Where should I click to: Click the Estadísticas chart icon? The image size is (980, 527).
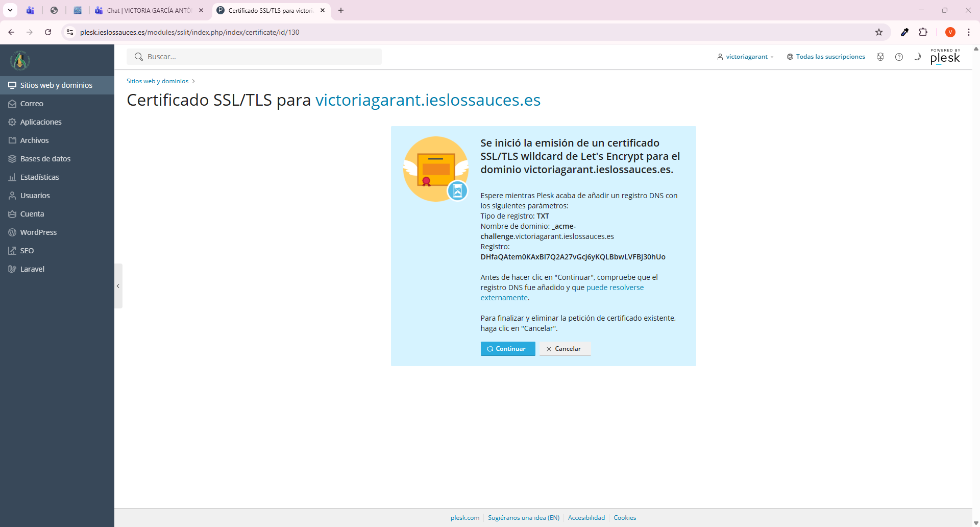click(12, 177)
